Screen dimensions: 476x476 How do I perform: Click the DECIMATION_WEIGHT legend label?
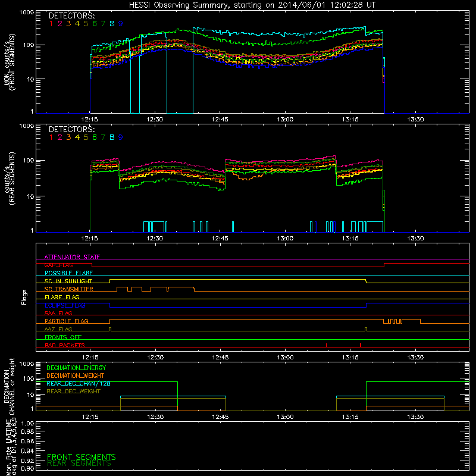[x=76, y=375]
